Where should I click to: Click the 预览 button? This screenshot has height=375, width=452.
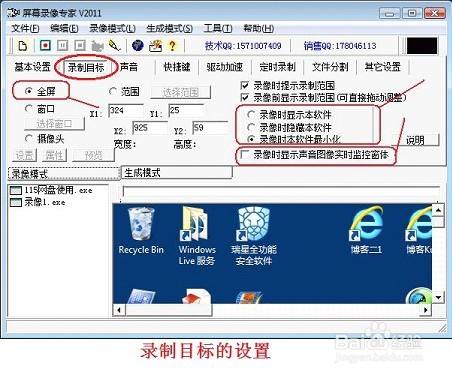pyautogui.click(x=93, y=155)
